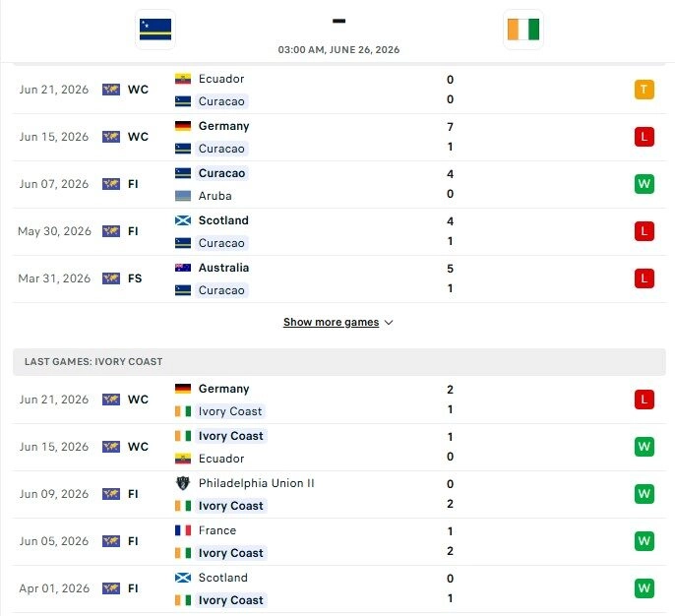675x616 pixels.
Task: Open Ivory Coast vs Ecuador match row
Action: coord(339,447)
